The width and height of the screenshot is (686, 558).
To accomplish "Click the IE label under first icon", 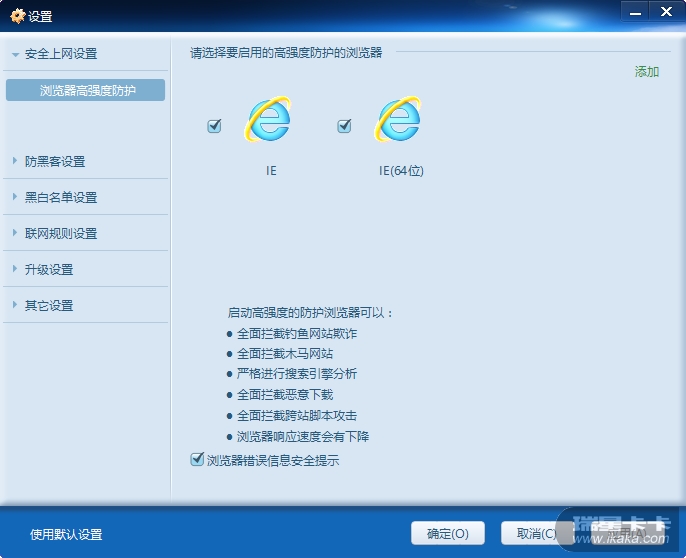I will click(271, 171).
